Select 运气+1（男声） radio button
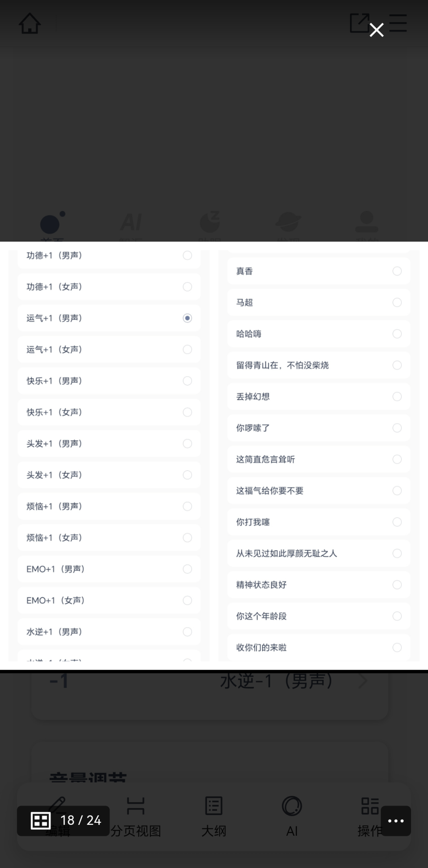This screenshot has width=428, height=868. [x=187, y=318]
